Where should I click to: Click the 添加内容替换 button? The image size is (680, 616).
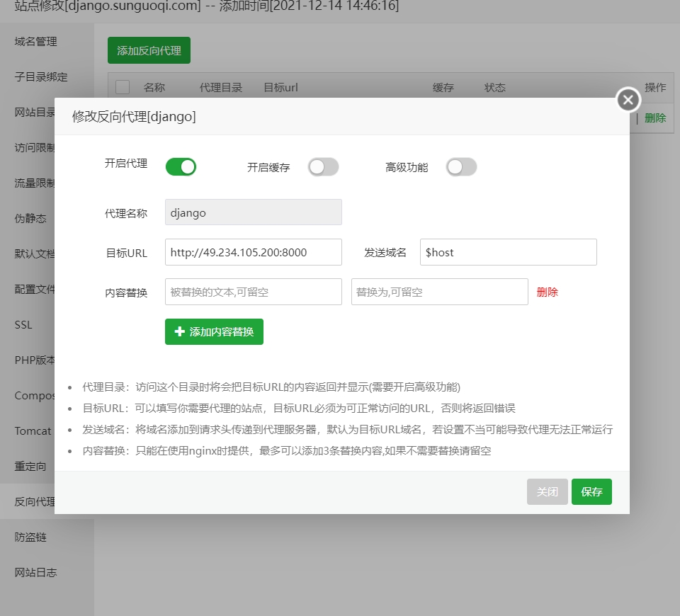click(x=214, y=331)
